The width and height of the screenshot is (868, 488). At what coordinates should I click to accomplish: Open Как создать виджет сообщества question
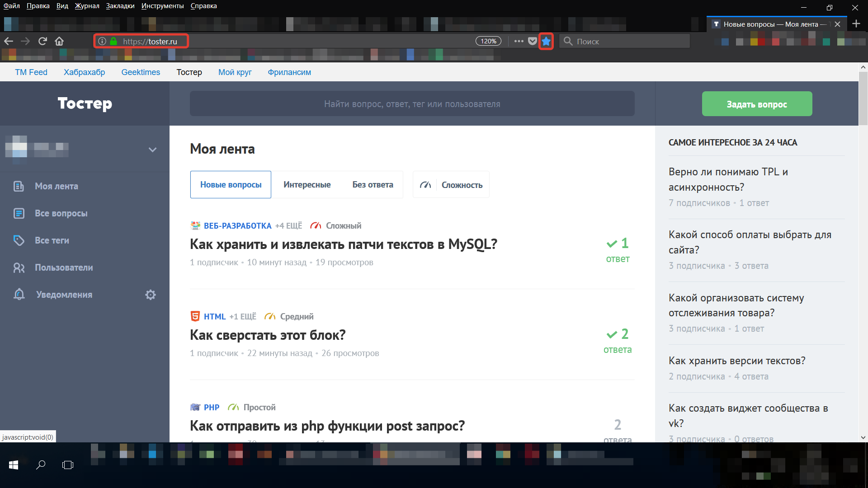(x=748, y=416)
